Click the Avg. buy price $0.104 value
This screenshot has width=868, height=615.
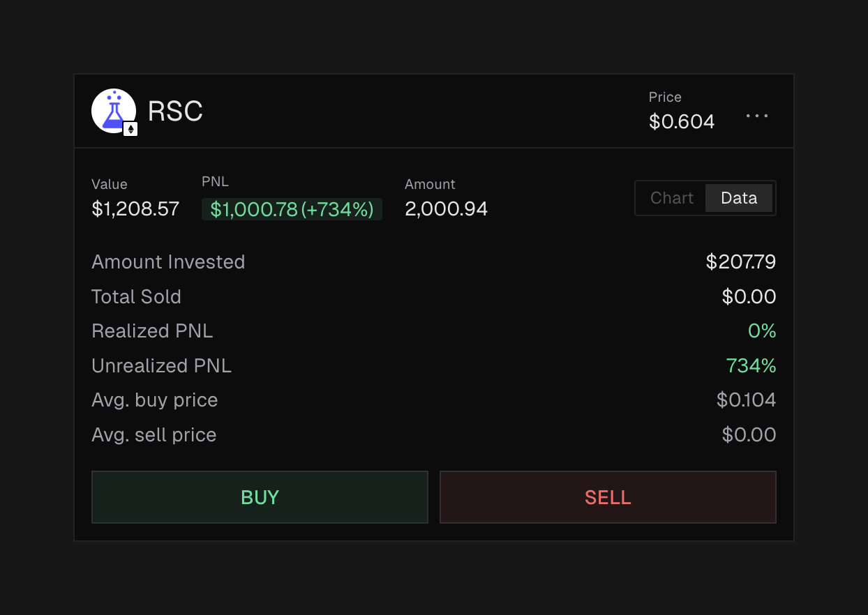pyautogui.click(x=746, y=400)
